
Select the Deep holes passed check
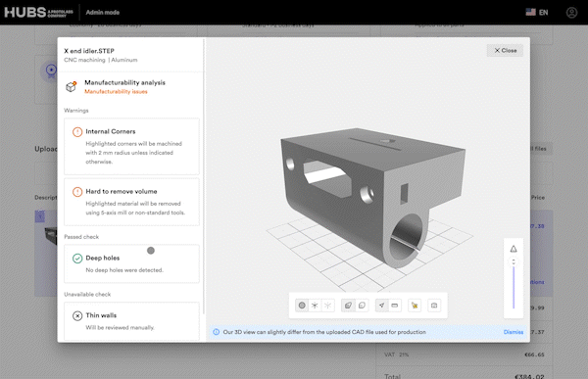131,263
